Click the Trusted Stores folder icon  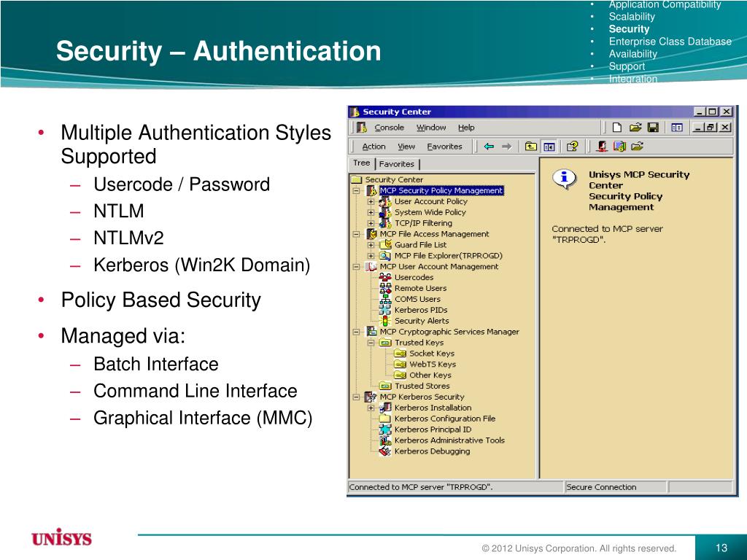[385, 386]
